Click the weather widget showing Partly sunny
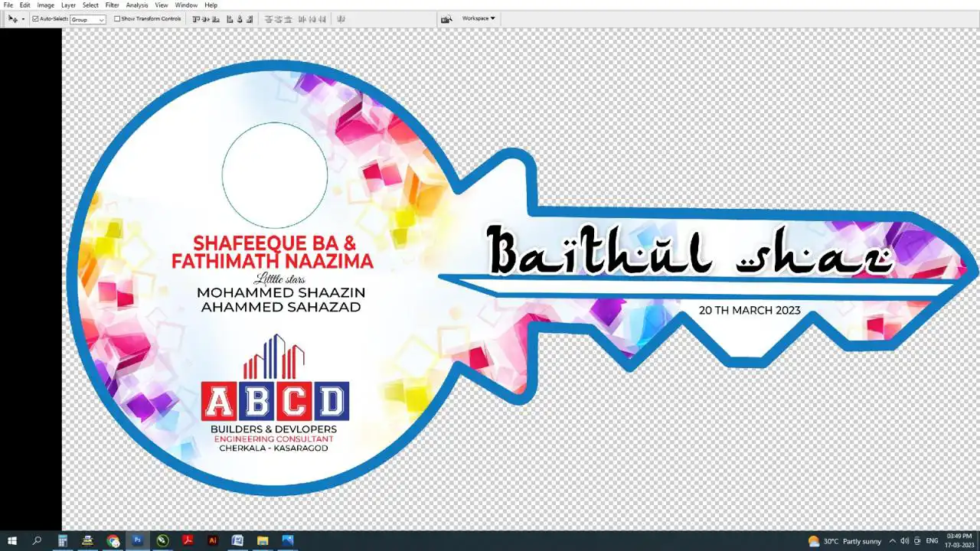This screenshot has height=551, width=980. pyautogui.click(x=844, y=541)
